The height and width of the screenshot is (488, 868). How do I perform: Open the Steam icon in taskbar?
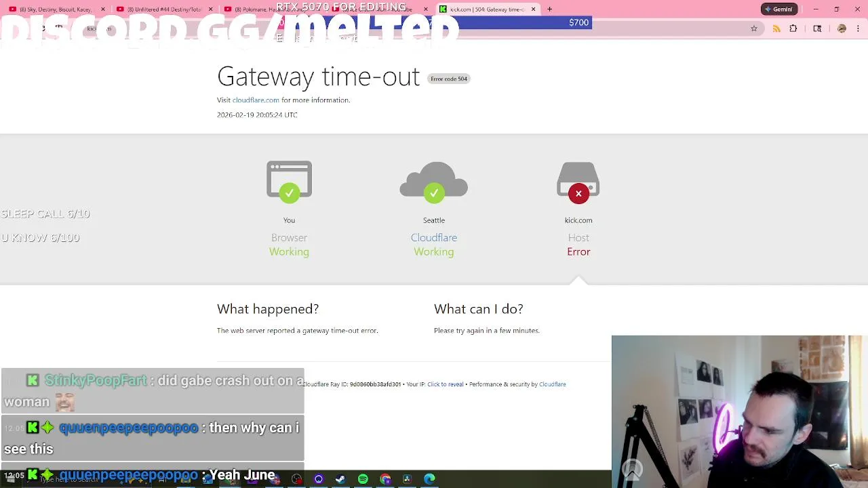coord(340,479)
